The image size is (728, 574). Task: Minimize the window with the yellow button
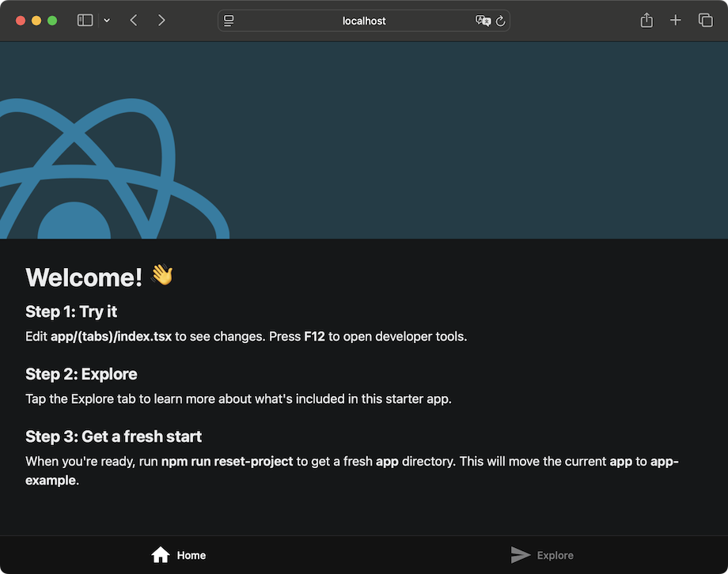click(x=36, y=21)
